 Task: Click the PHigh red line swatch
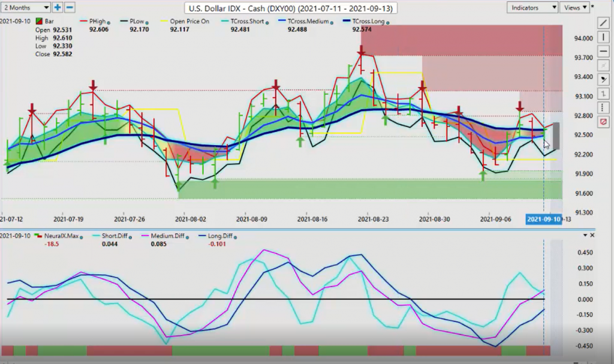click(x=83, y=21)
